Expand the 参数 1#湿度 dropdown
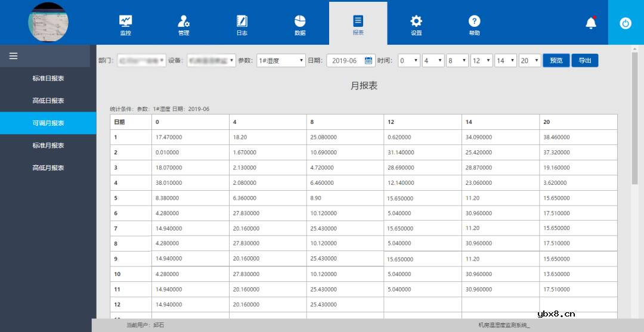Screen dimensions: 644x332 click(x=280, y=61)
